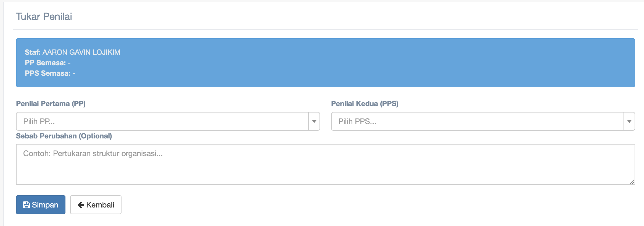
Task: Click the left arrow icon on Kembali
Action: click(81, 205)
